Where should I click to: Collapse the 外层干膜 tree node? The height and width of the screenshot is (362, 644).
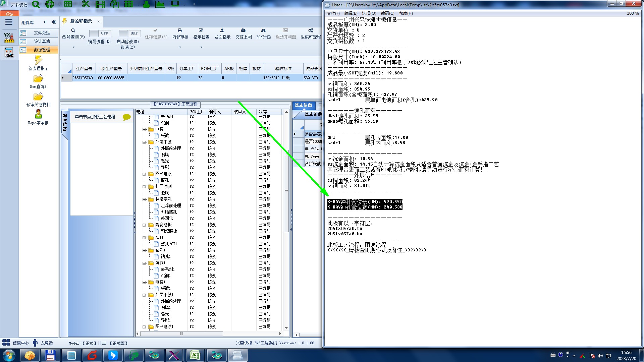click(x=144, y=142)
